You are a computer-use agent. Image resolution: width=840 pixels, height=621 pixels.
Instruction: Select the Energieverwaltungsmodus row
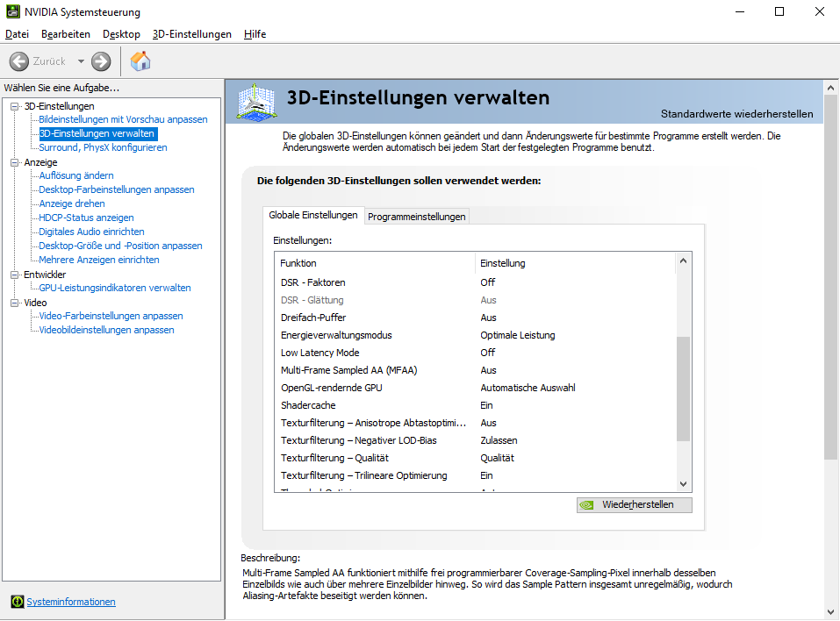click(x=475, y=335)
